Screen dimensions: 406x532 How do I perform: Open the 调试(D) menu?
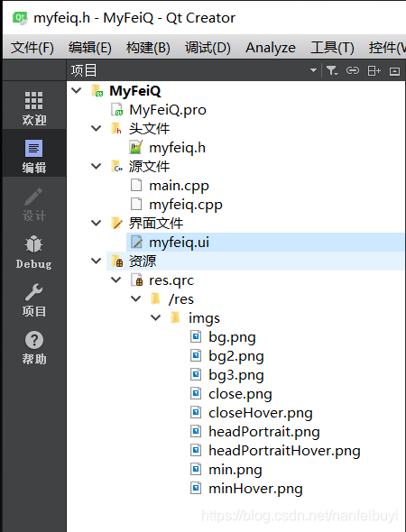click(208, 48)
